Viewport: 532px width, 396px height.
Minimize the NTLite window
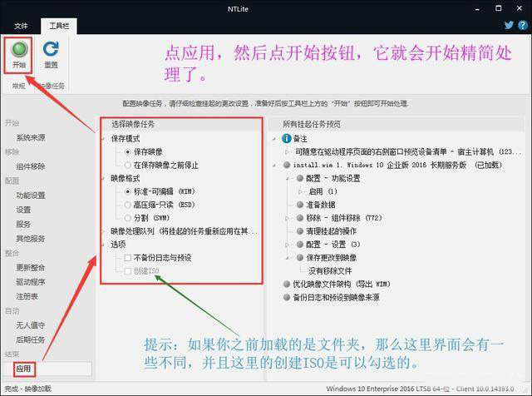[477, 9]
